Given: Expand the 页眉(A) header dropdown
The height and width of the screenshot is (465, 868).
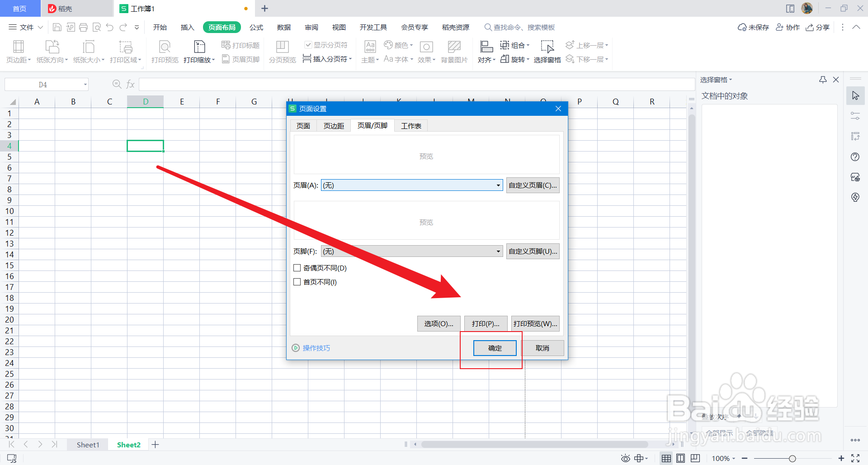Looking at the screenshot, I should (x=498, y=185).
